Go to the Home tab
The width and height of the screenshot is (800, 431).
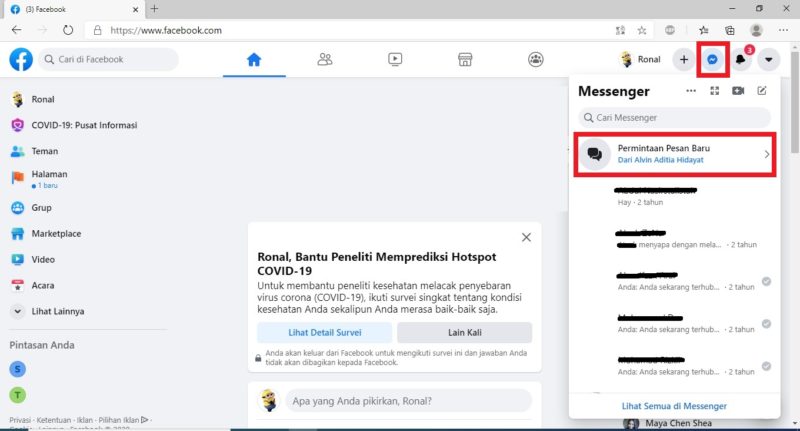pos(254,60)
